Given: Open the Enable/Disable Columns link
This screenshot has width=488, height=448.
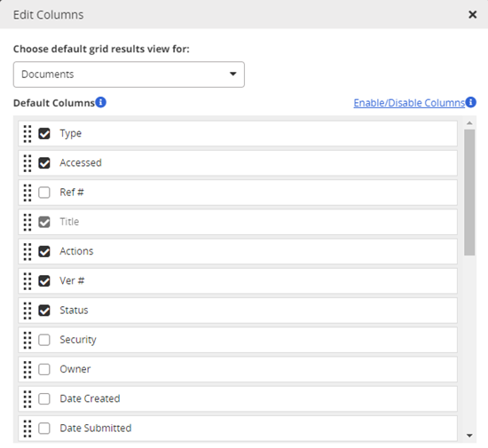Looking at the screenshot, I should 409,103.
